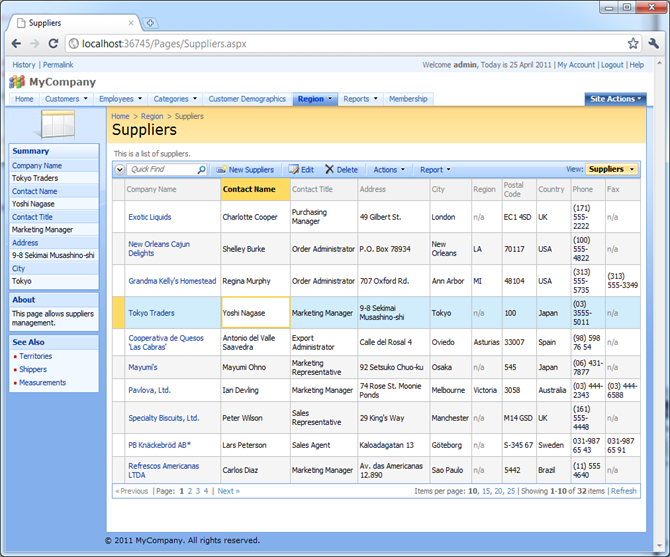The height and width of the screenshot is (557, 670).
Task: Click the MyCompany logo icon
Action: [x=17, y=82]
